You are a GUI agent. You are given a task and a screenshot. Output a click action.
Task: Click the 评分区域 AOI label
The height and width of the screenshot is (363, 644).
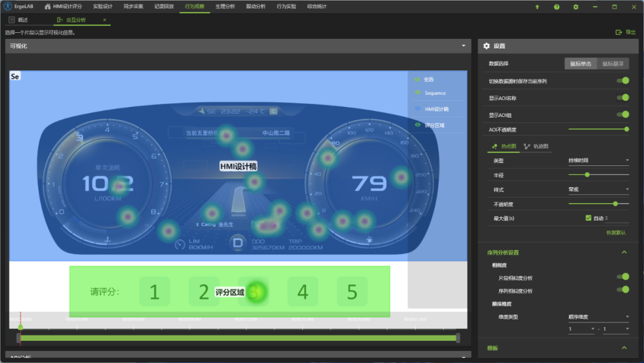point(230,293)
